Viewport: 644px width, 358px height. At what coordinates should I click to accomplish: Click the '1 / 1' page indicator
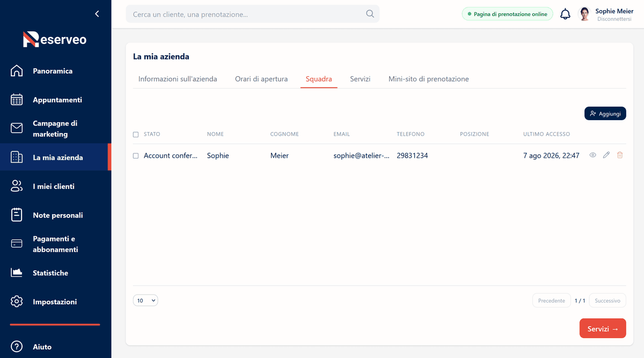coord(580,301)
